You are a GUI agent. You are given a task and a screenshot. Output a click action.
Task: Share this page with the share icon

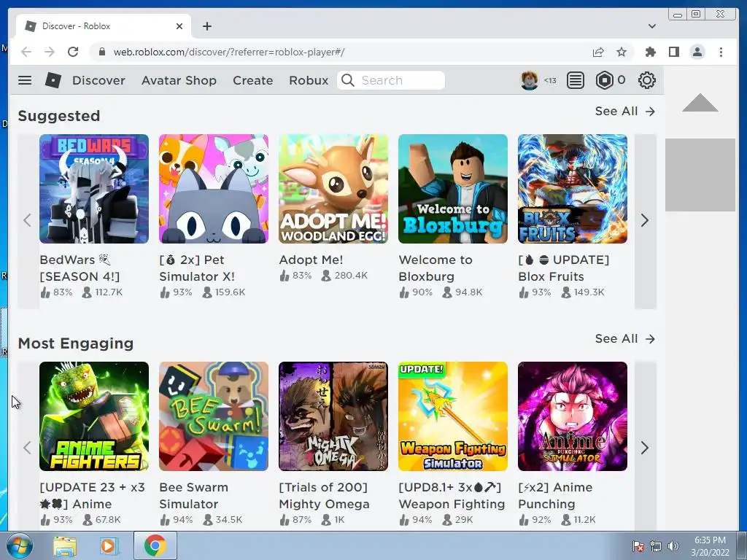598,52
